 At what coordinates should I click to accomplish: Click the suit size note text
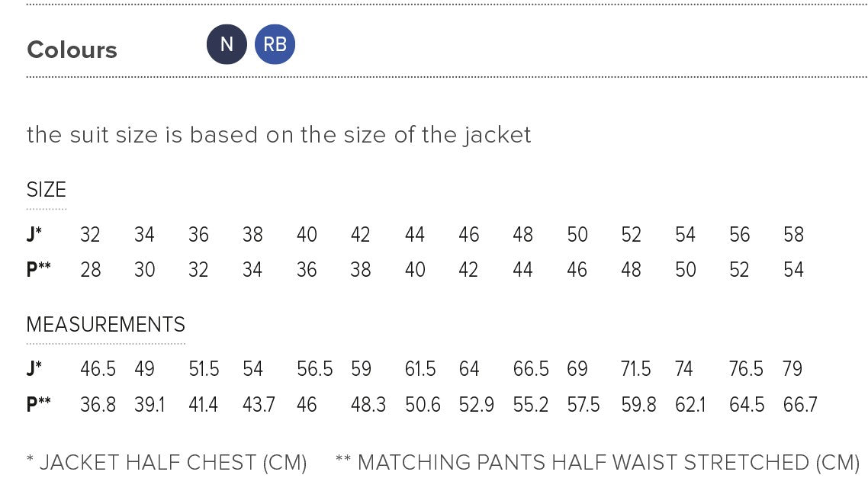[278, 135]
